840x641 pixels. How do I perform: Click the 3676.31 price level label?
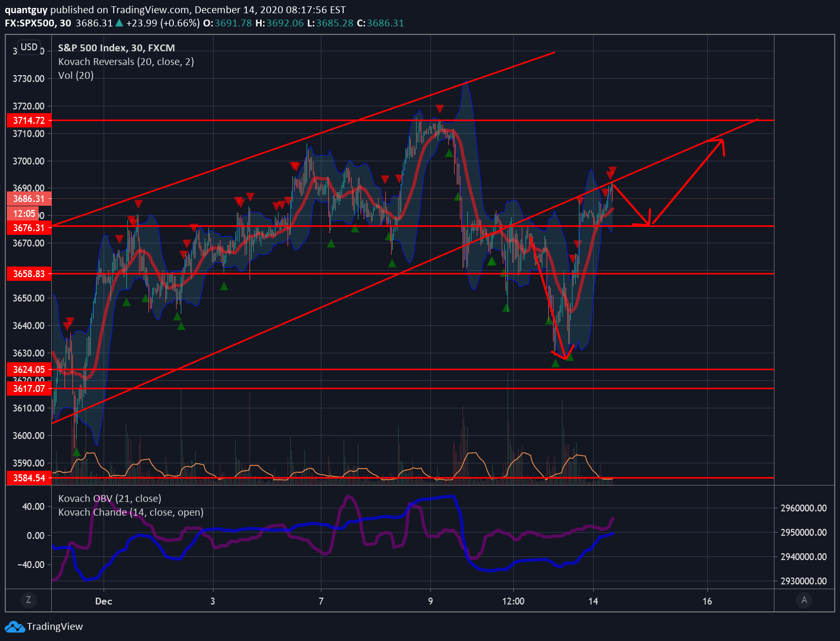pyautogui.click(x=29, y=228)
